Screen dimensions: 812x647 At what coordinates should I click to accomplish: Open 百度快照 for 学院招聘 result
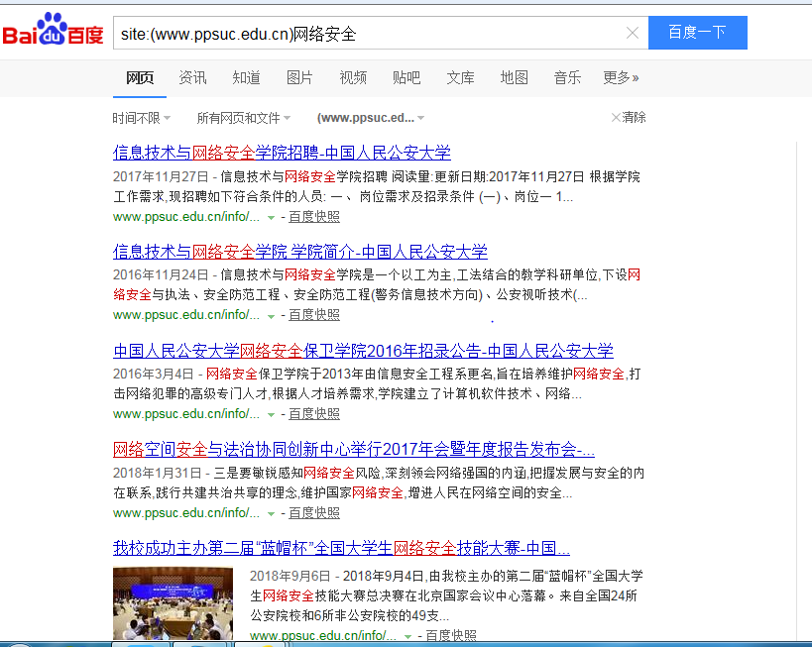tap(314, 217)
